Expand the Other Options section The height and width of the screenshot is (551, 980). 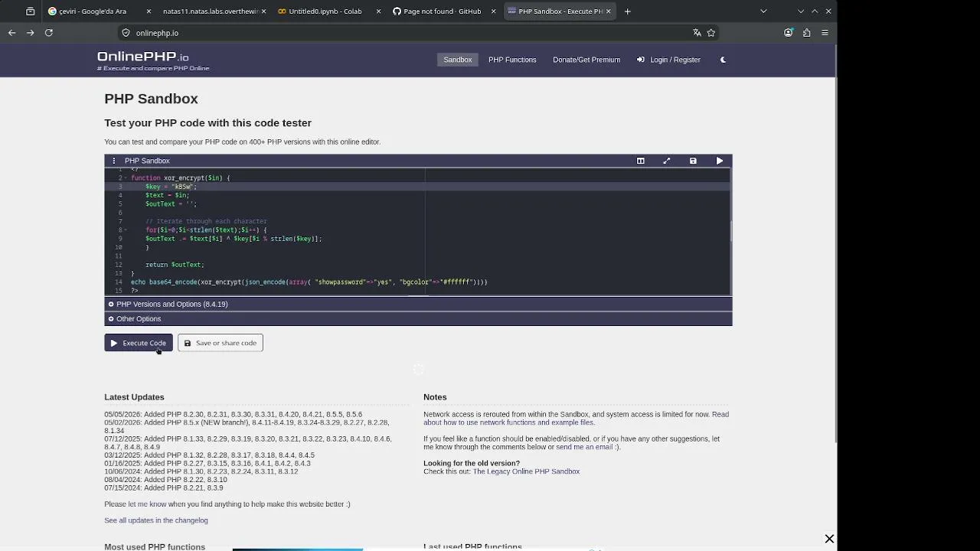pos(418,318)
